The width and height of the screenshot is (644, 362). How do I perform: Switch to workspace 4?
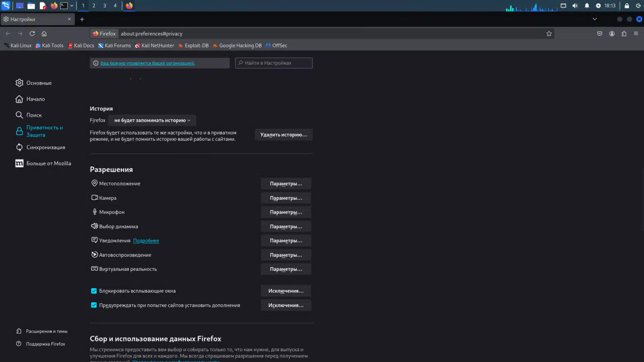(x=115, y=6)
